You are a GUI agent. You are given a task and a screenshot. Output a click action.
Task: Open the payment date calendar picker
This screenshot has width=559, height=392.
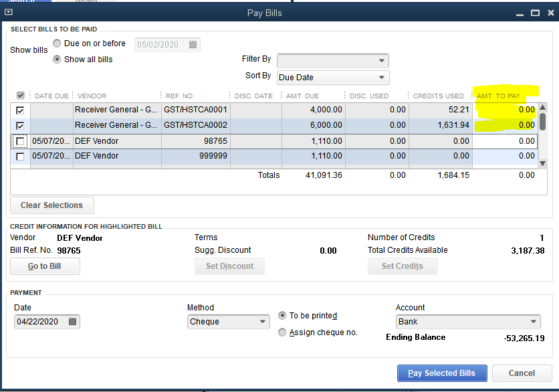pos(73,322)
